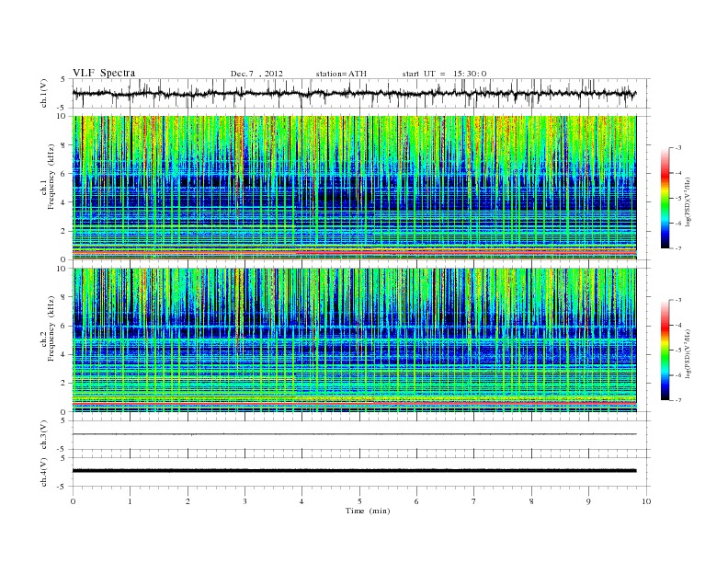Click the "Time (min)" x-axis title
The height and width of the screenshot is (563, 728).
[368, 511]
